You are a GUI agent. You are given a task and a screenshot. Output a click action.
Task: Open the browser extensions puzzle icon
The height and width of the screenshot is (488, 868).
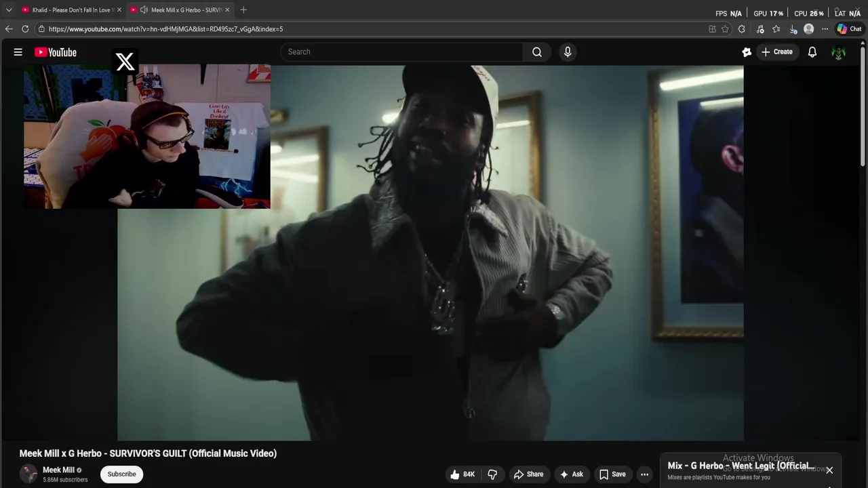(742, 29)
